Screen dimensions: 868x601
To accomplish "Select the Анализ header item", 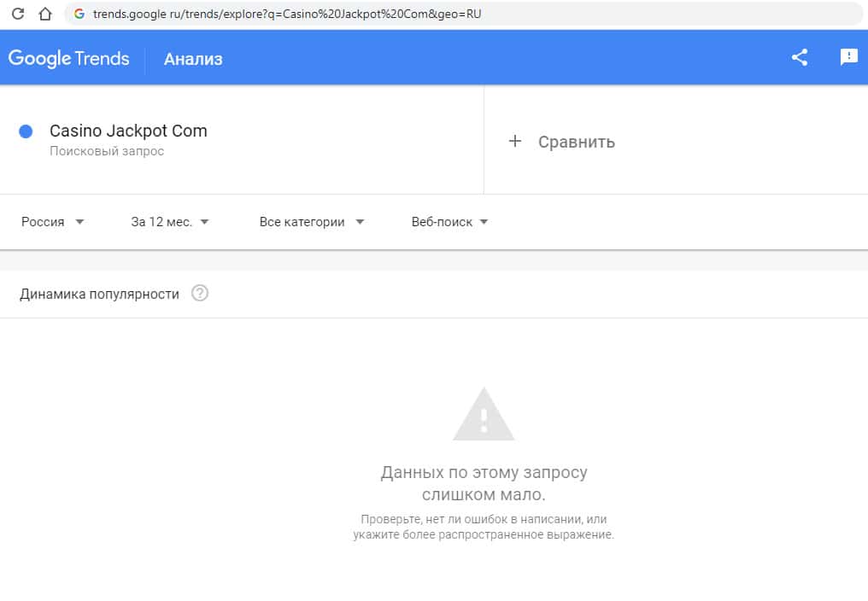I will [193, 59].
